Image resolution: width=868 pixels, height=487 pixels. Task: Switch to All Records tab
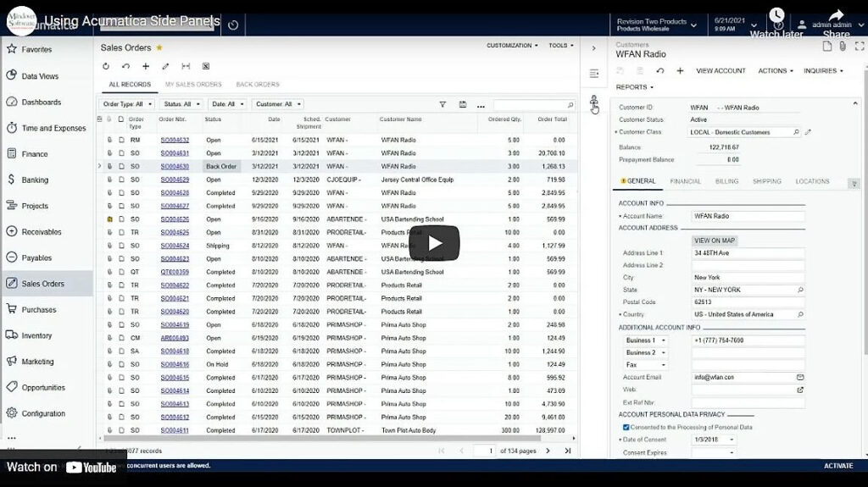tap(130, 85)
